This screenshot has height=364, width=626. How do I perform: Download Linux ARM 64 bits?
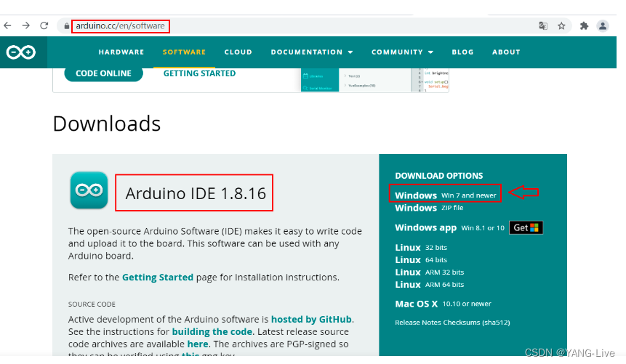[429, 285]
